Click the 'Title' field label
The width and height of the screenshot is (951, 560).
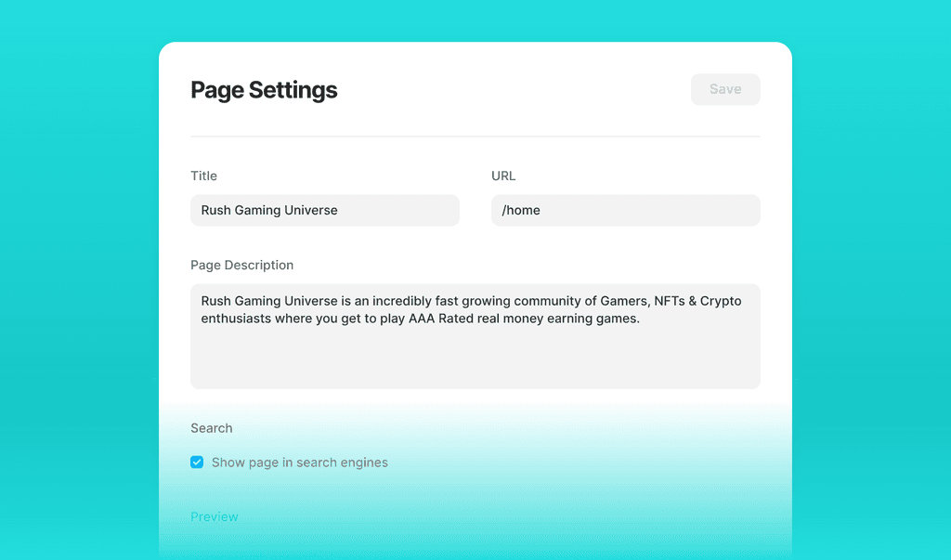[203, 176]
